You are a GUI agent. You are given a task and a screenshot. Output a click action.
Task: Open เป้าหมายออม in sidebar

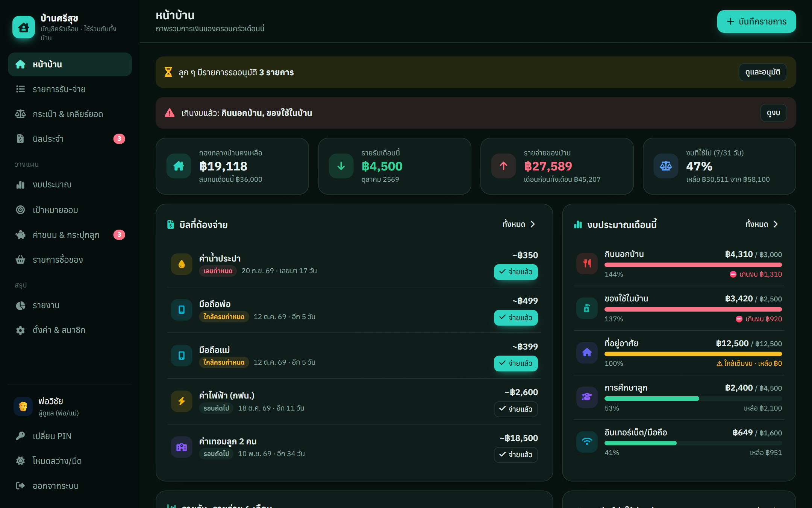click(x=70, y=210)
